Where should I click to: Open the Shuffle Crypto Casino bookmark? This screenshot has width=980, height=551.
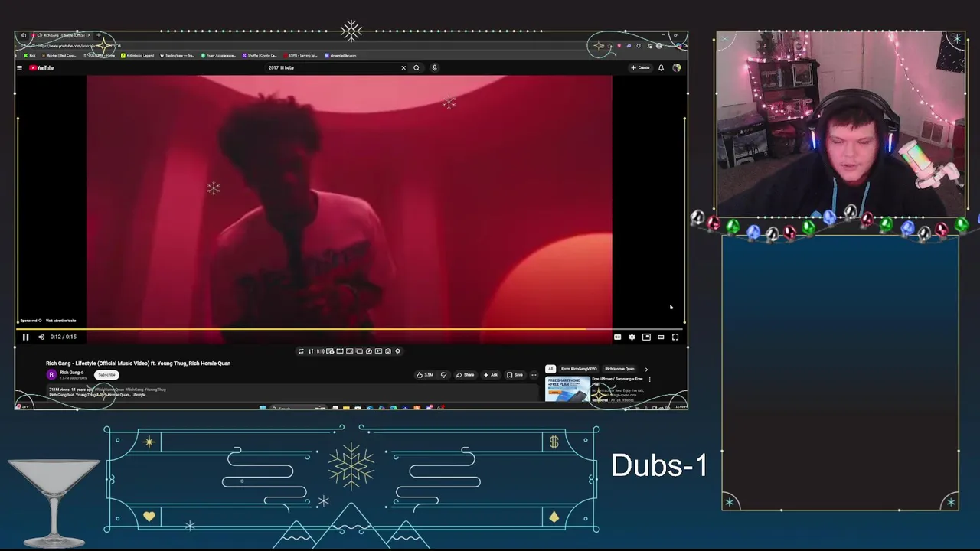pos(260,55)
